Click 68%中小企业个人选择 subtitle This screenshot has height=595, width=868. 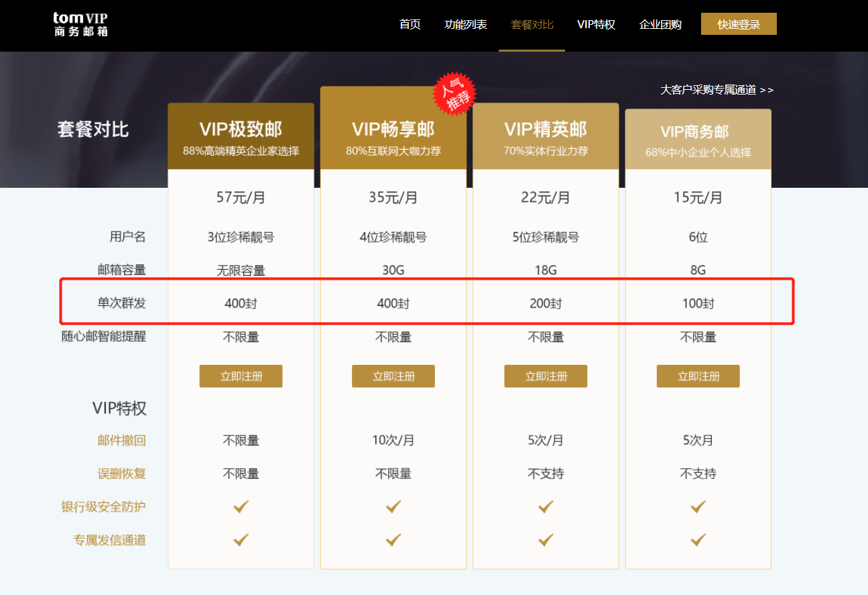(698, 152)
